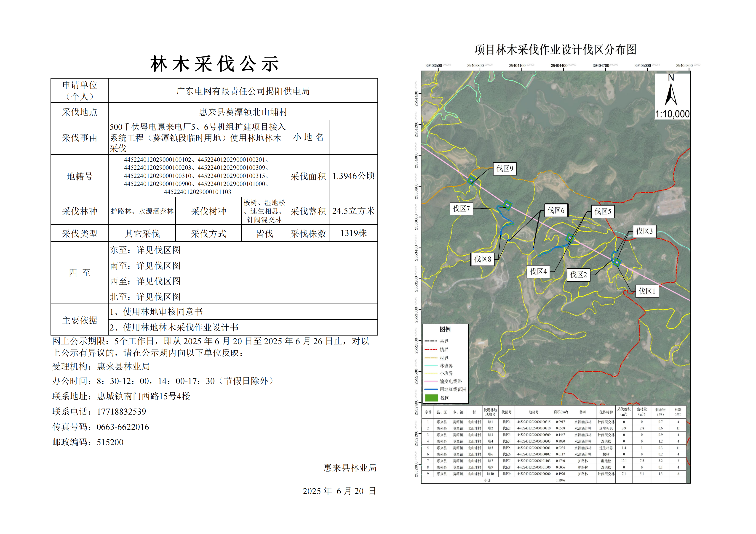Click the 皆伐 felling method cell
This screenshot has height=534, width=756.
pos(264,234)
